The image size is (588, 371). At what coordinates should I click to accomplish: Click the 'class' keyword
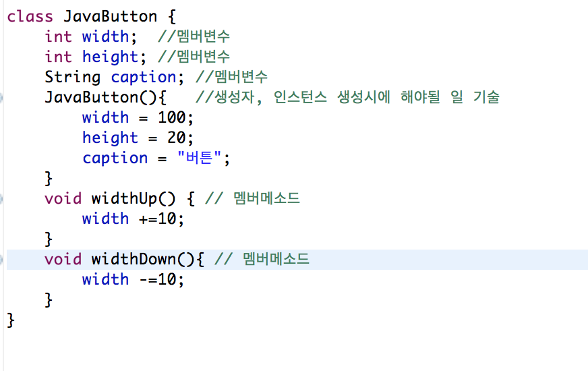[30, 16]
